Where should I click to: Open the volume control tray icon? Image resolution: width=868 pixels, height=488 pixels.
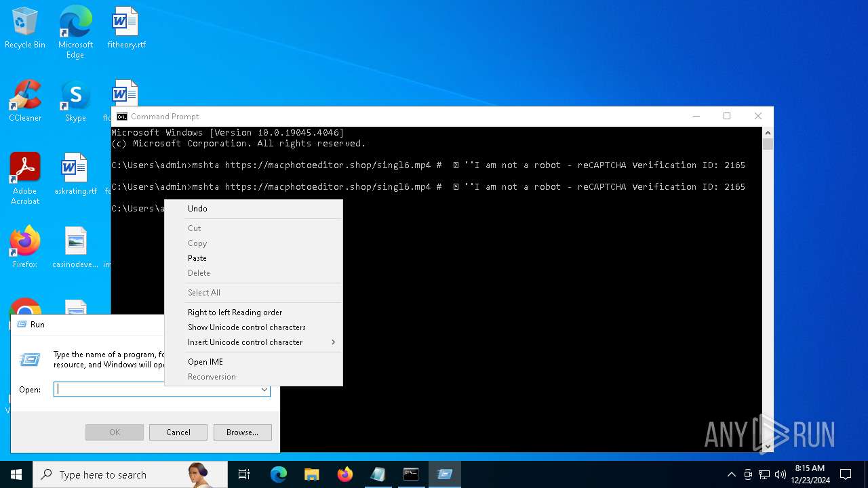tap(781, 474)
